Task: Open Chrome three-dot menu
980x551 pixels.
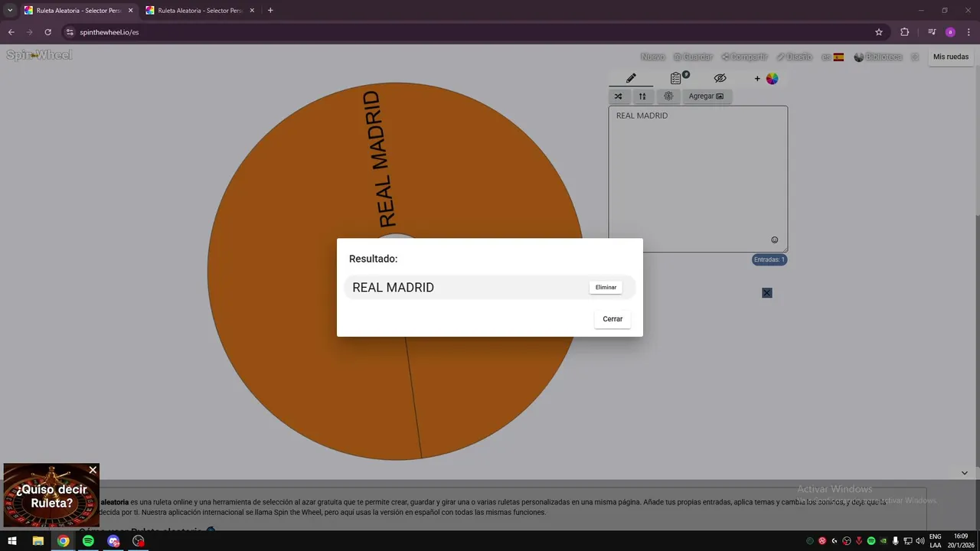Action: point(969,32)
